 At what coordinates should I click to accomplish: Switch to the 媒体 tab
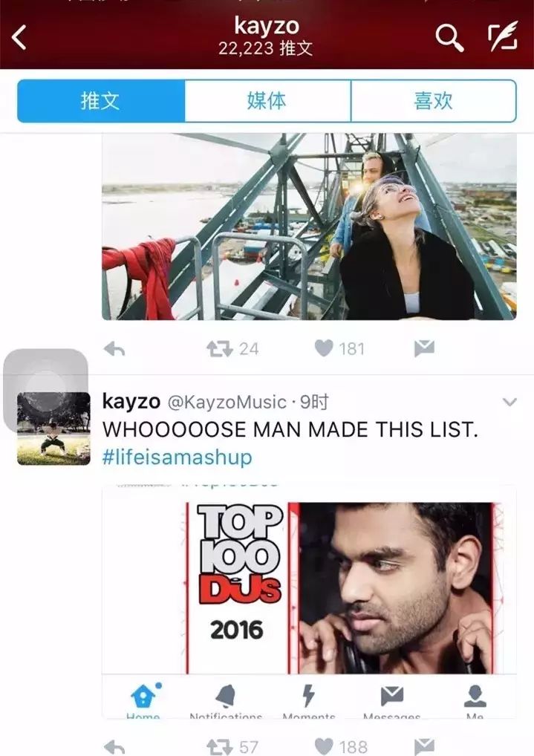267,101
